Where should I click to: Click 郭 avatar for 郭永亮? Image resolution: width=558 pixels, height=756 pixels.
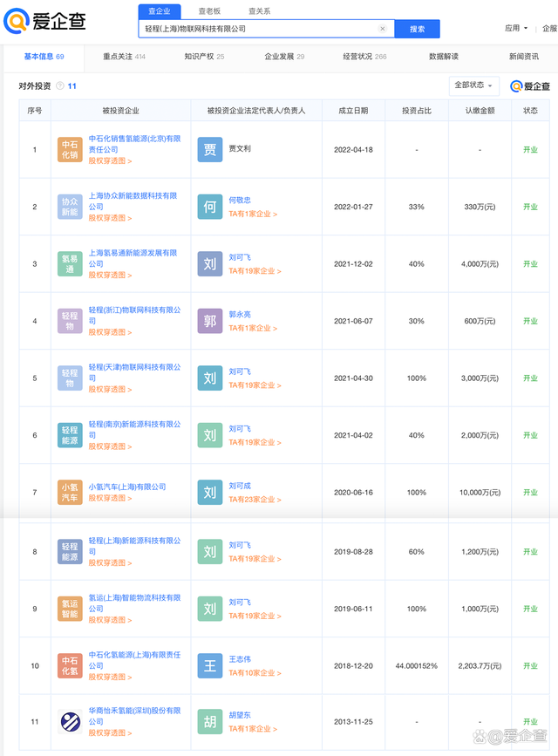pyautogui.click(x=210, y=321)
